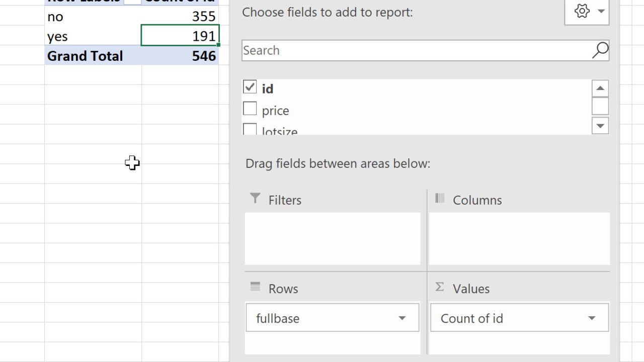Open the Count of id dropdown
The height and width of the screenshot is (362, 644).
pos(592,318)
